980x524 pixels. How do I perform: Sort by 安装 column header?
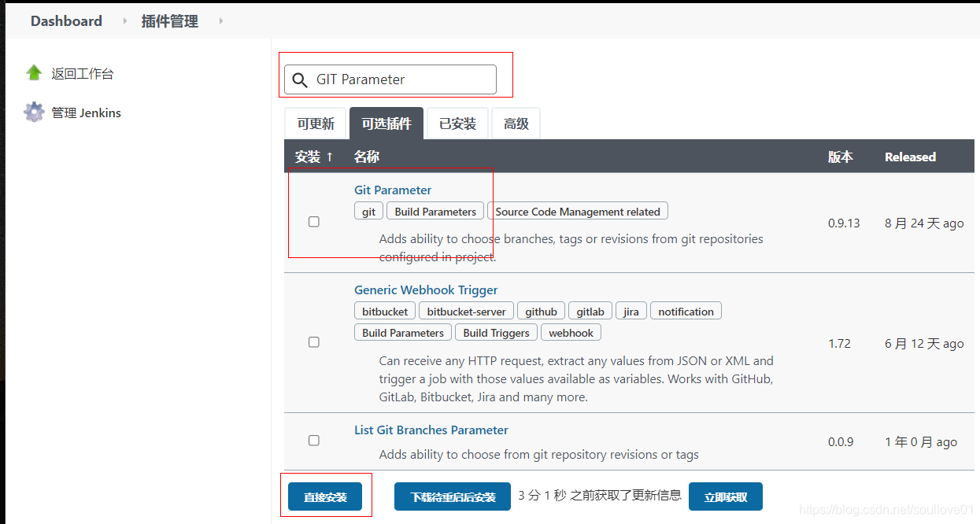pos(314,157)
